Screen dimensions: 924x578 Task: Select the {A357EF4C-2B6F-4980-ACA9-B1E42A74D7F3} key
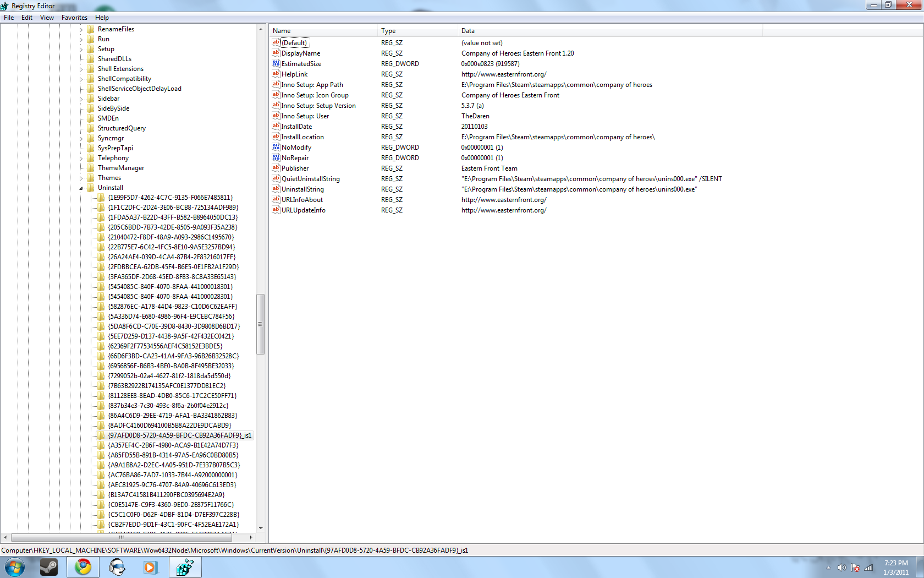(x=173, y=445)
